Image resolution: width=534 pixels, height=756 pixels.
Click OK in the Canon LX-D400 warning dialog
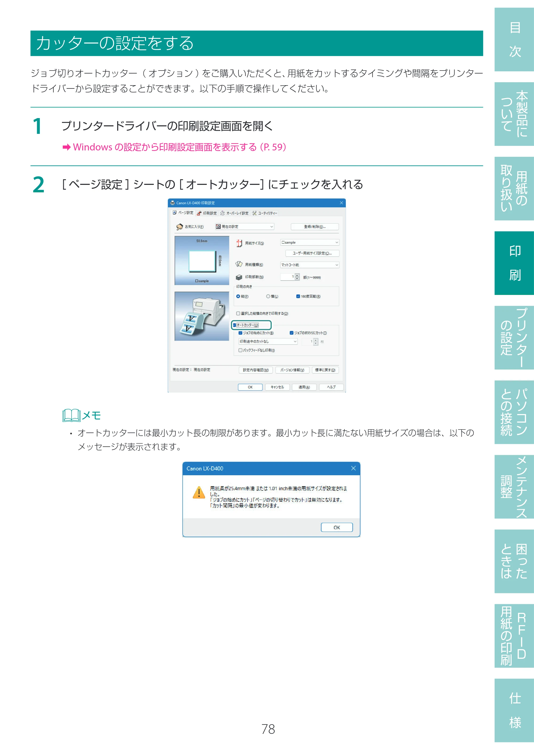click(337, 527)
